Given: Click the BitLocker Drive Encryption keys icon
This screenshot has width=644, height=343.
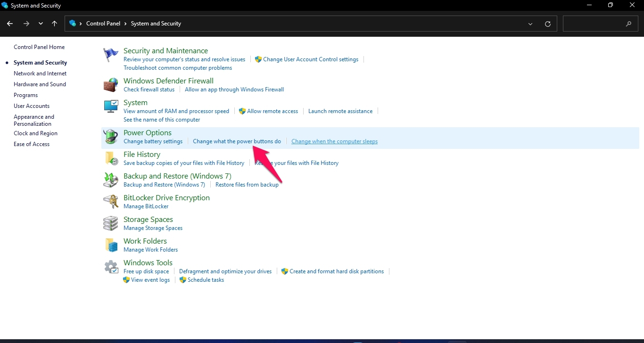Looking at the screenshot, I should [111, 202].
